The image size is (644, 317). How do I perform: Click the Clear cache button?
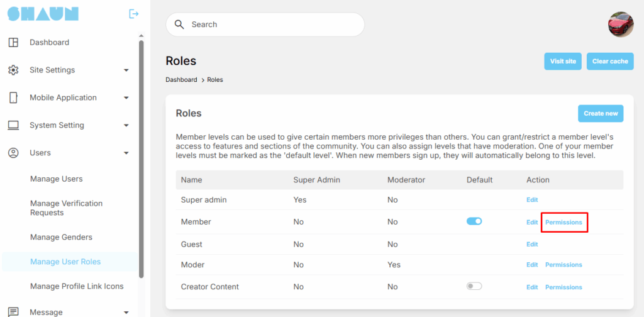(x=609, y=62)
